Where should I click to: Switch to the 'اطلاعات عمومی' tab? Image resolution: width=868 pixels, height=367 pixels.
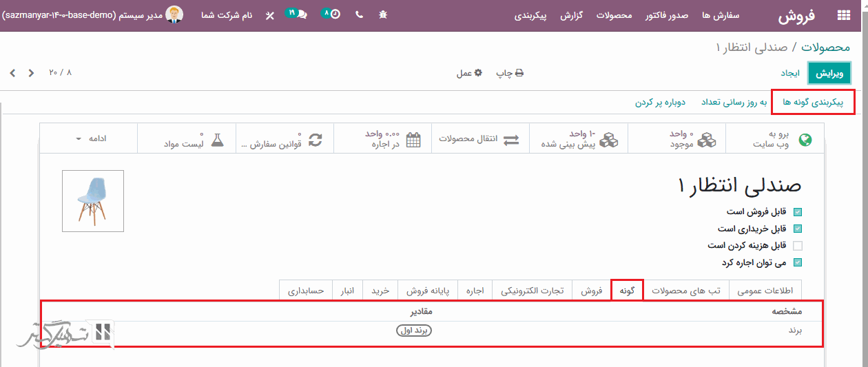[x=765, y=291]
